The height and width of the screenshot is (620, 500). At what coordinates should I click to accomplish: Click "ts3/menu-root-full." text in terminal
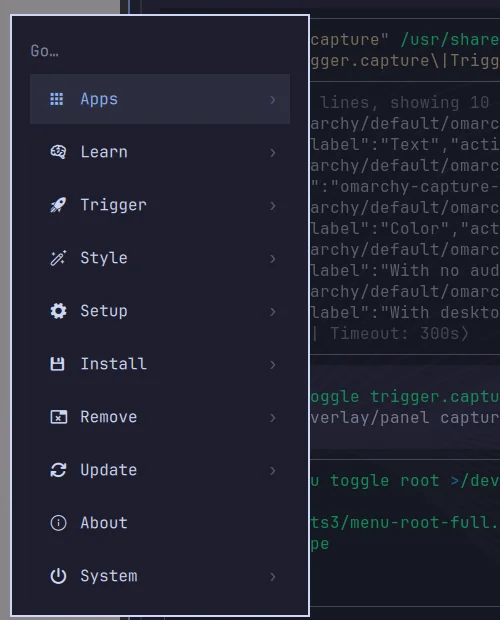point(405,522)
